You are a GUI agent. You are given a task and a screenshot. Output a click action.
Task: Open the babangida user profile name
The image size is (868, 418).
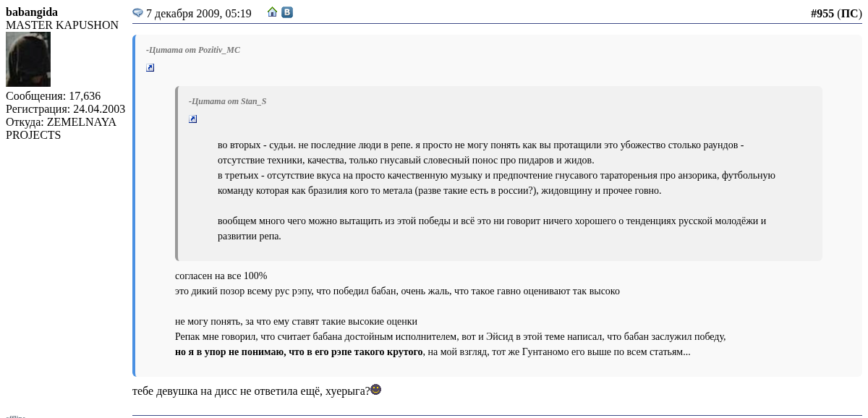click(32, 12)
